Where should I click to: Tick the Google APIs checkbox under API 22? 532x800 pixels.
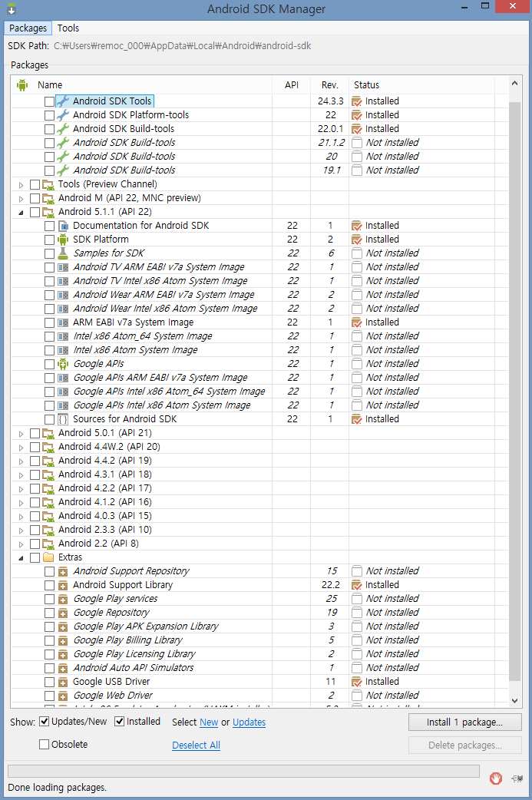[x=49, y=364]
